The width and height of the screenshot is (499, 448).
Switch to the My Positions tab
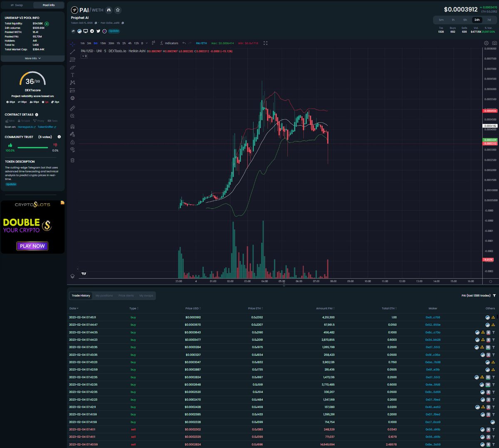click(x=104, y=295)
